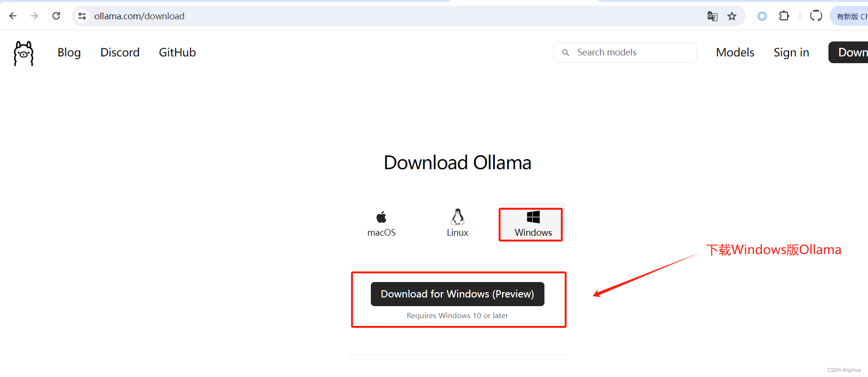The width and height of the screenshot is (868, 377).
Task: Select the Windows platform tab
Action: [533, 224]
